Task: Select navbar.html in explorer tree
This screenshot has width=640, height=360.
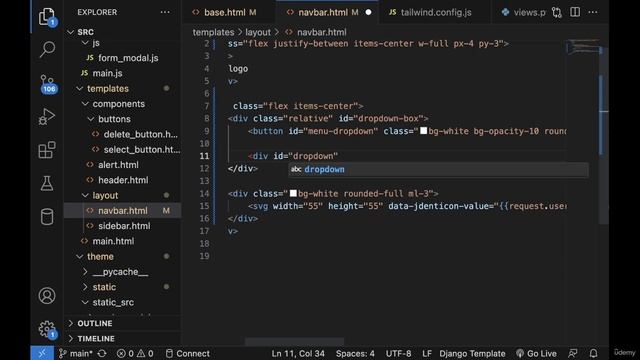Action: pyautogui.click(x=122, y=211)
